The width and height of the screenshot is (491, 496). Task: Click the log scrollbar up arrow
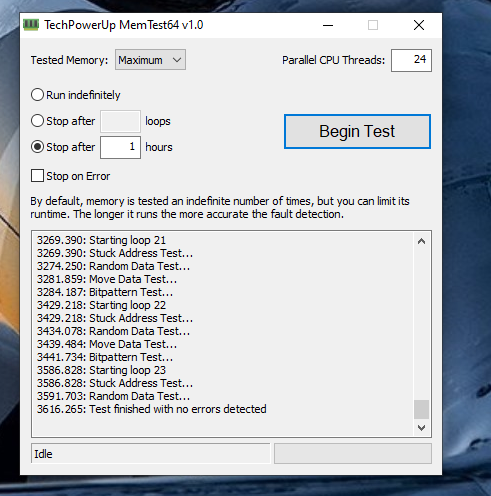pyautogui.click(x=421, y=241)
